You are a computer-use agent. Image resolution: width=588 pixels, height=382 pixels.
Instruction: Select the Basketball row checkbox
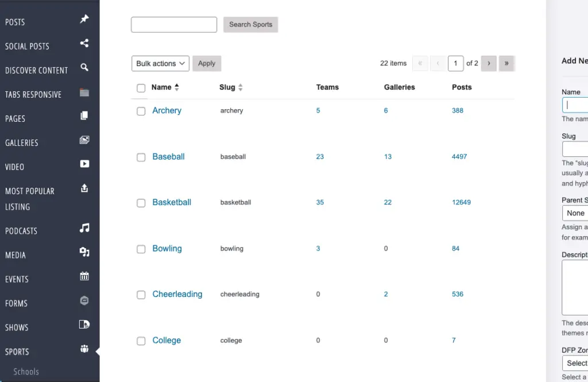click(x=141, y=203)
